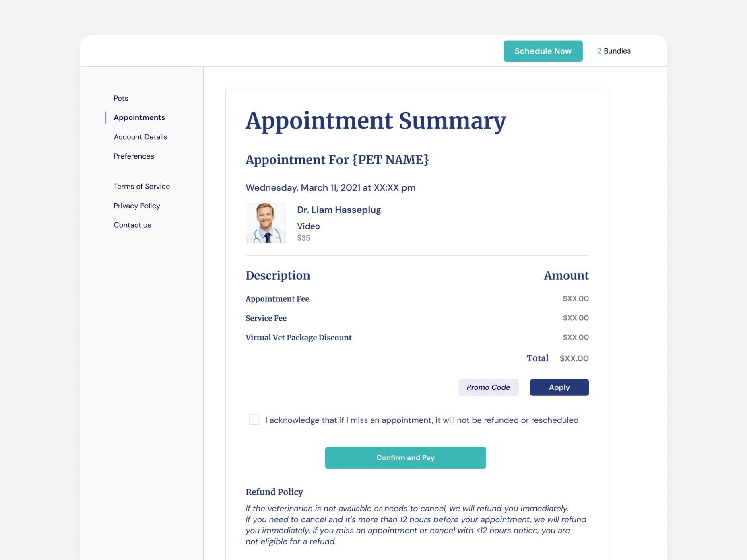Click the Schedule Now button

(543, 51)
